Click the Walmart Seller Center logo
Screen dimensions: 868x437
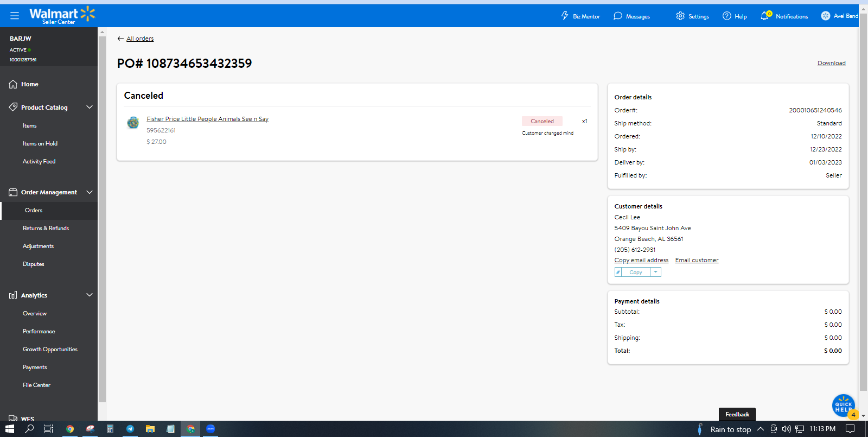coord(62,16)
